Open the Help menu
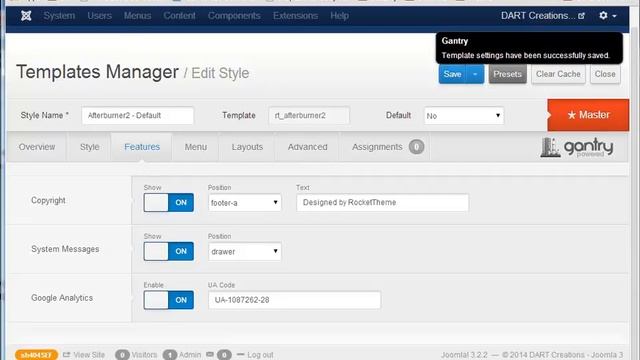The height and width of the screenshot is (360, 640). tap(339, 16)
